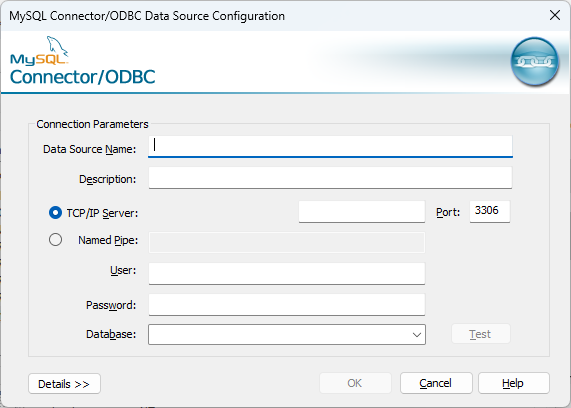Click the Cancel button
The height and width of the screenshot is (408, 571).
pyautogui.click(x=436, y=383)
